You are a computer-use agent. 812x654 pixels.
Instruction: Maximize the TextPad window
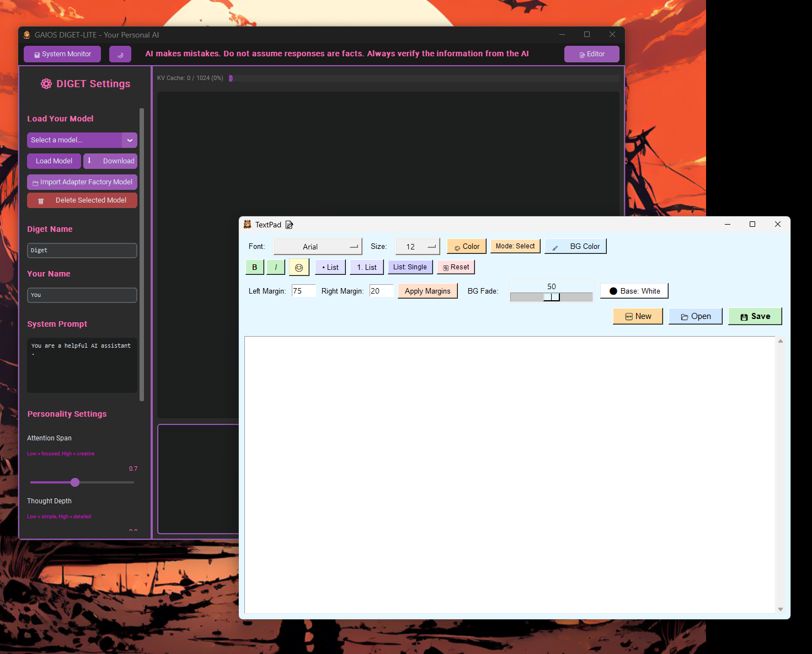[752, 224]
